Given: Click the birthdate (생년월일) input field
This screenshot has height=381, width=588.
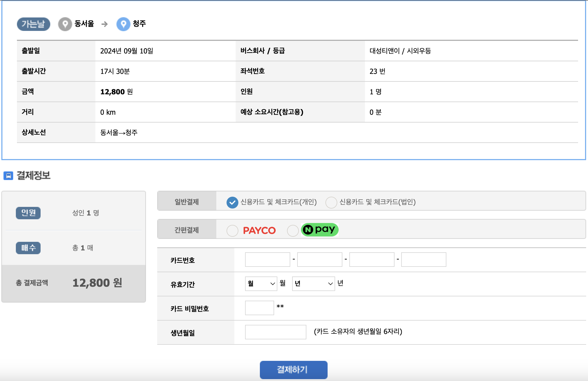Looking at the screenshot, I should [275, 332].
